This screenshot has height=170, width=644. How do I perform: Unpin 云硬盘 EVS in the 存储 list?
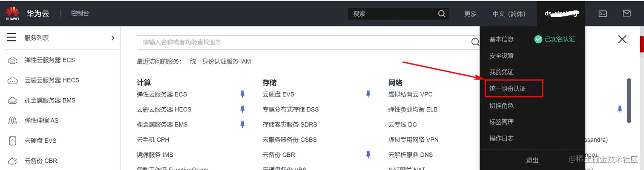click(368, 94)
